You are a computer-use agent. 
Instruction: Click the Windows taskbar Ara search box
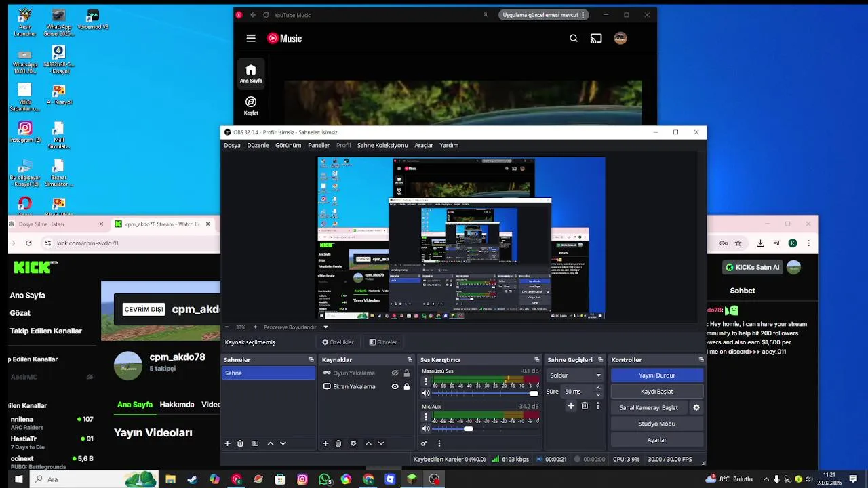coord(94,479)
